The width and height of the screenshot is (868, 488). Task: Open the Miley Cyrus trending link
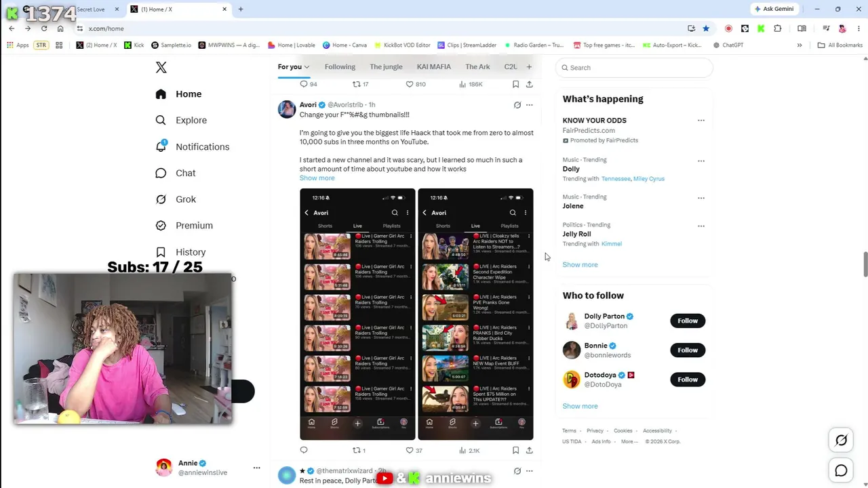click(x=649, y=179)
